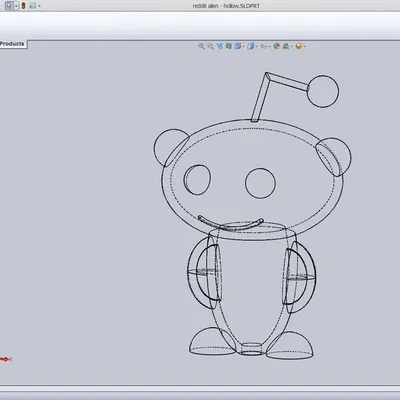This screenshot has width=400, height=400.
Task: Switch to the Products tab
Action: point(12,44)
